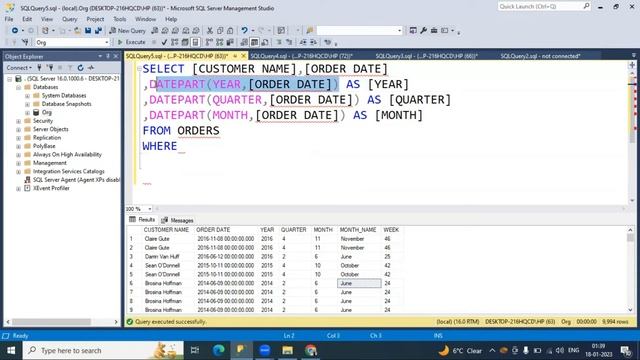Click the Increase Indent icon

coord(313,42)
